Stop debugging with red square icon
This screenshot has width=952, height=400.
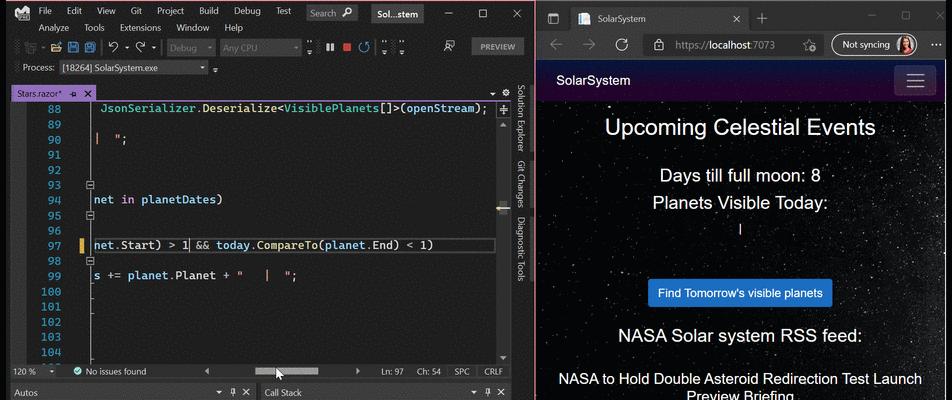click(x=347, y=47)
